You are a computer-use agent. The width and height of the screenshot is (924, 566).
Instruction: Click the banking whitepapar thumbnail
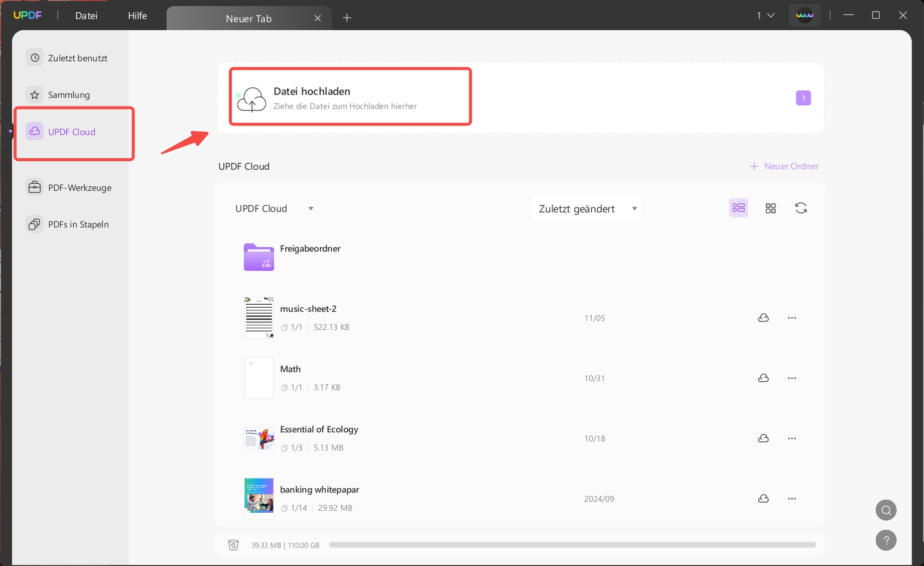tap(259, 498)
